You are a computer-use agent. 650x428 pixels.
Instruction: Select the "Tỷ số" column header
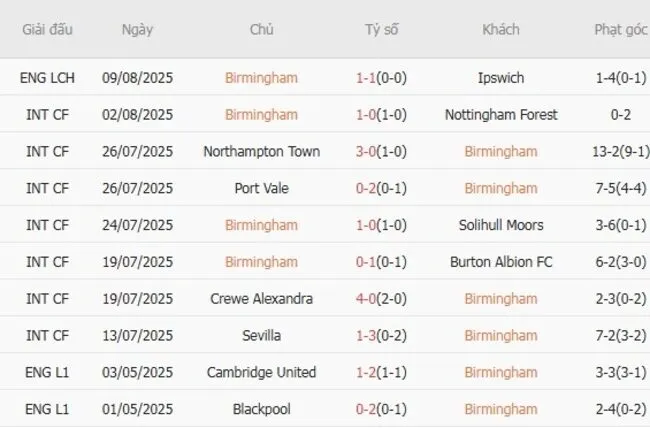[x=381, y=29]
